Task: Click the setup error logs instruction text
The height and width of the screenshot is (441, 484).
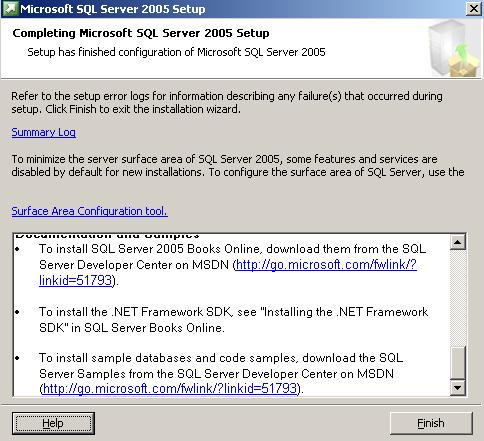Action: tap(227, 102)
